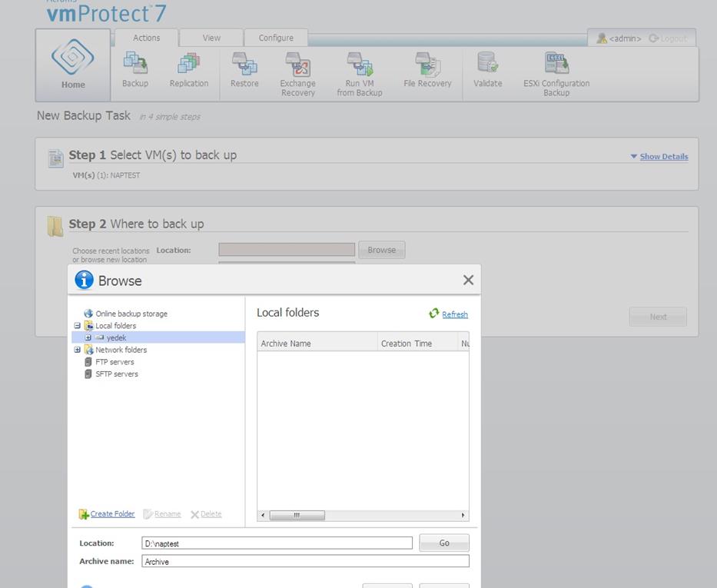Click the Browse dialog info icon
This screenshot has height=588, width=717.
click(84, 280)
